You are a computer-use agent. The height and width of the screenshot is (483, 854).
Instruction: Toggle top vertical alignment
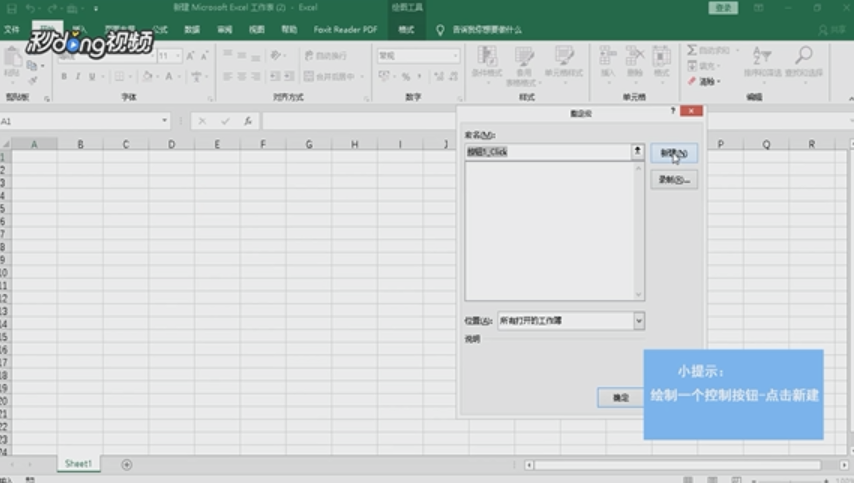point(228,55)
